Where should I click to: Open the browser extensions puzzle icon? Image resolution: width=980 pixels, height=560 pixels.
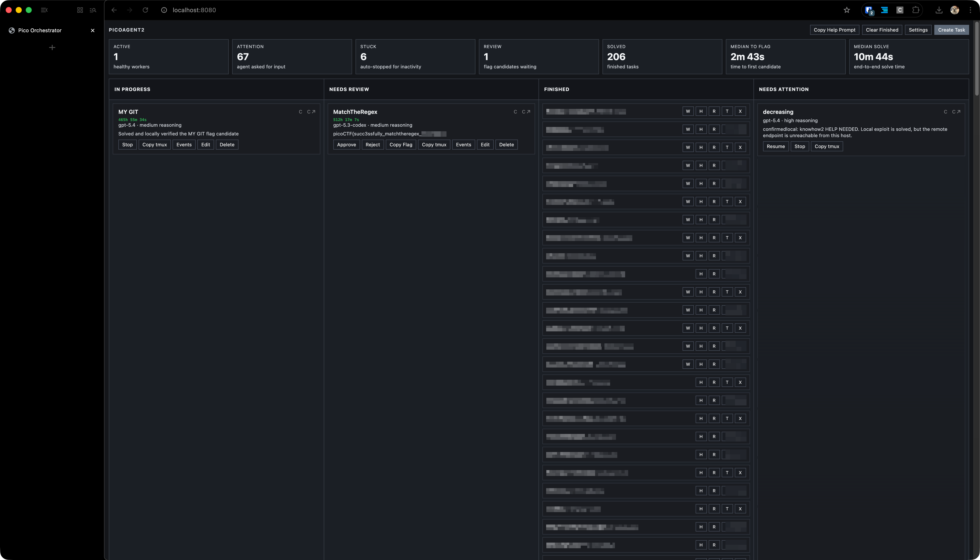(x=916, y=10)
